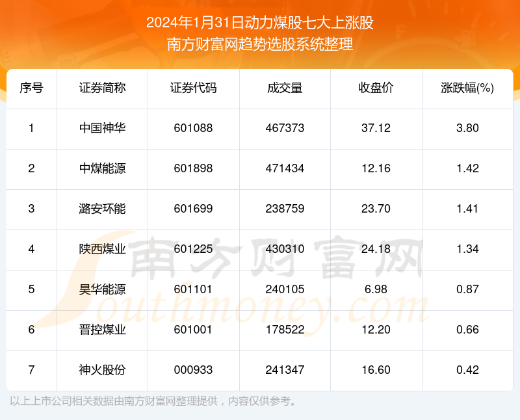Click closing price 6.98
This screenshot has height=420, width=520.
[376, 289]
